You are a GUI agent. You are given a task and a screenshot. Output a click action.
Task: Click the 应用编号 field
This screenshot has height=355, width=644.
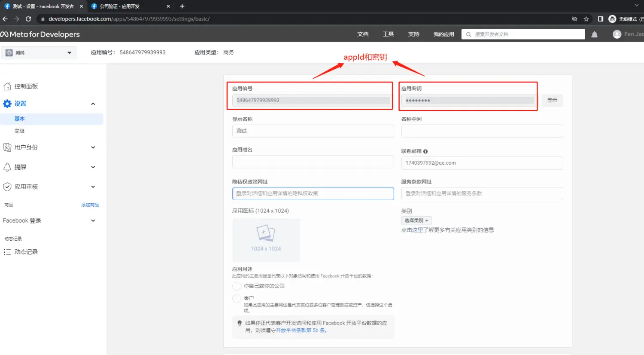pos(312,100)
